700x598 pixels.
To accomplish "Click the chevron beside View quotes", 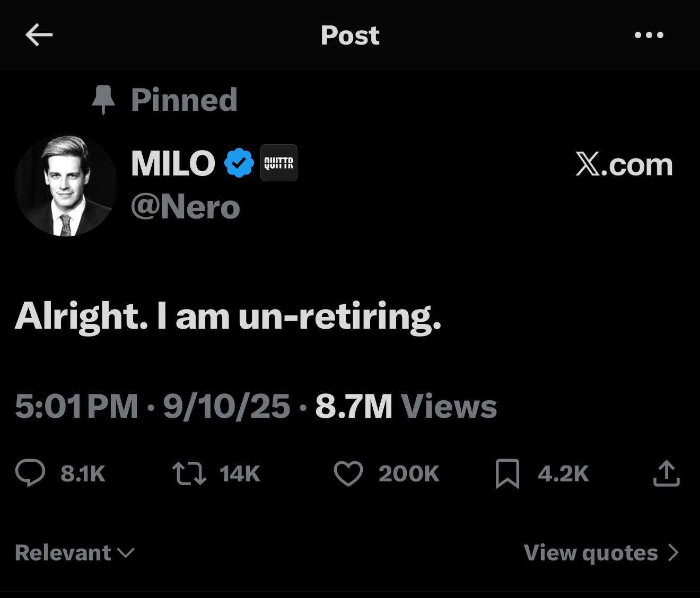I will (x=673, y=553).
